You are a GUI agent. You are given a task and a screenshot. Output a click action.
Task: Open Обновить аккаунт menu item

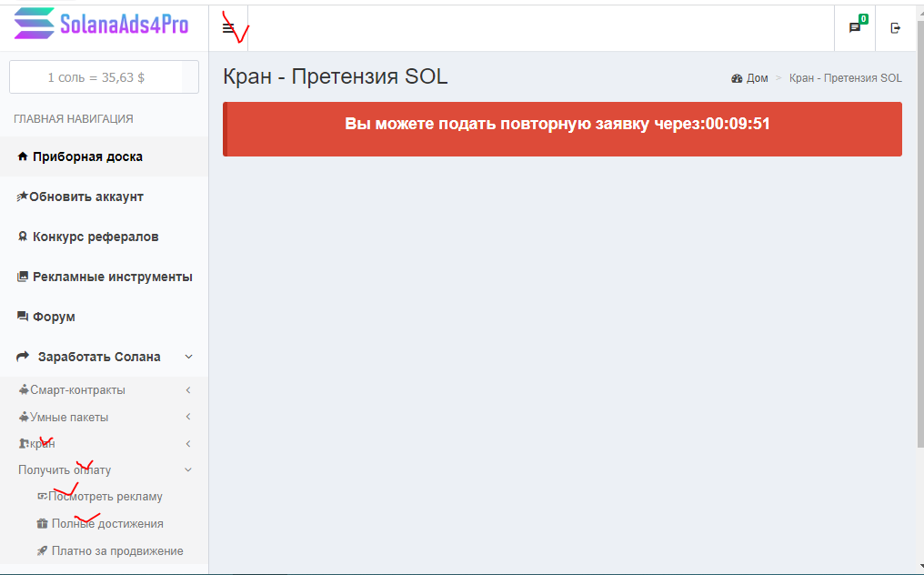[x=105, y=197]
